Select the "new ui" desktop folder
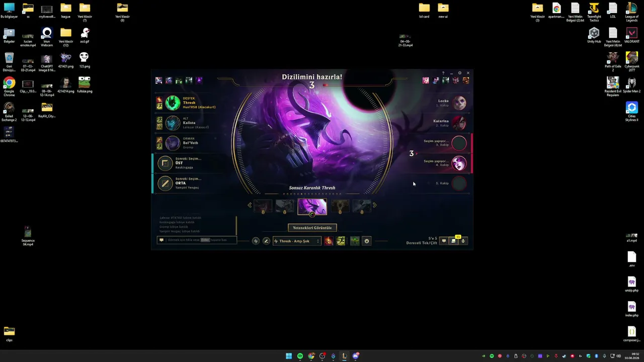Viewport: 644px width, 362px height. click(443, 11)
